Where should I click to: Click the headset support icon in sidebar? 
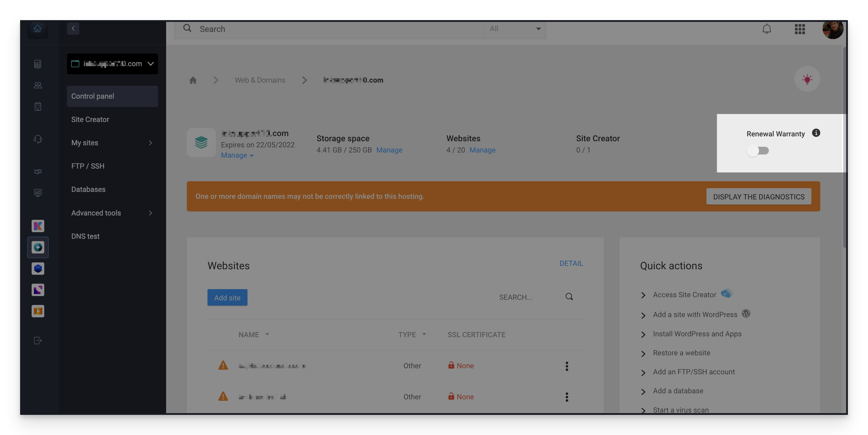tap(38, 139)
